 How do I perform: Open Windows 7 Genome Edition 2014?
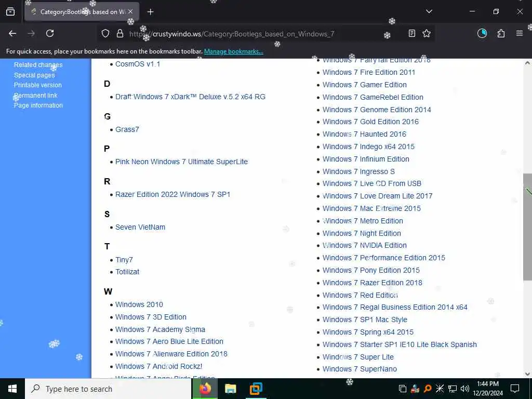(x=377, y=110)
